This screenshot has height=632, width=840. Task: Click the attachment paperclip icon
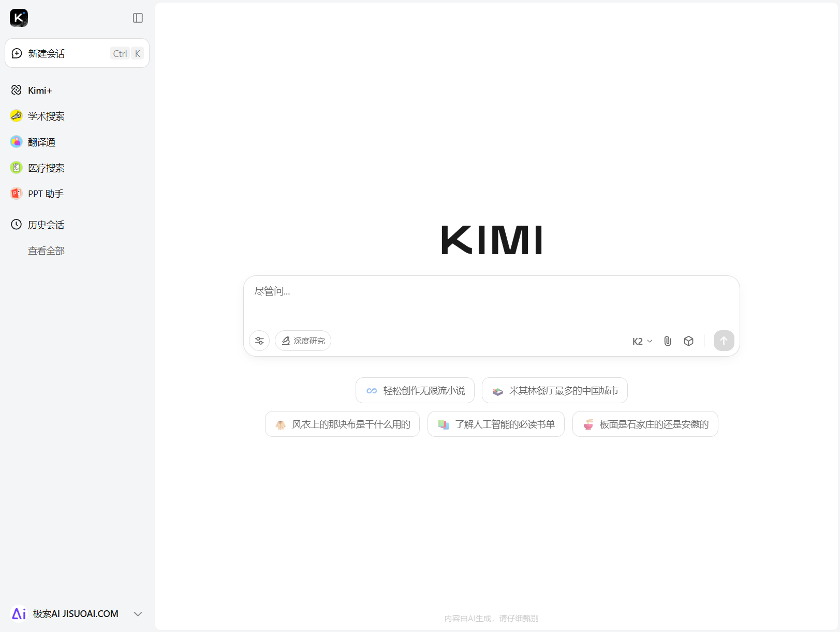coord(667,341)
